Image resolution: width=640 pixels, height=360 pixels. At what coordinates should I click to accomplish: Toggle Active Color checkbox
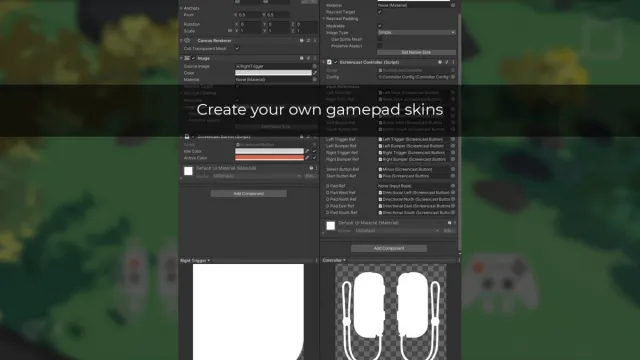[314, 158]
